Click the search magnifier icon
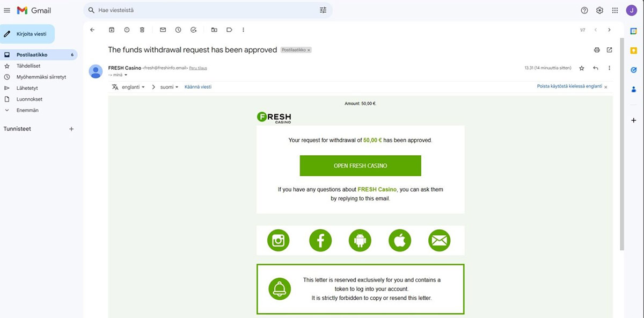This screenshot has height=318, width=644. point(91,10)
